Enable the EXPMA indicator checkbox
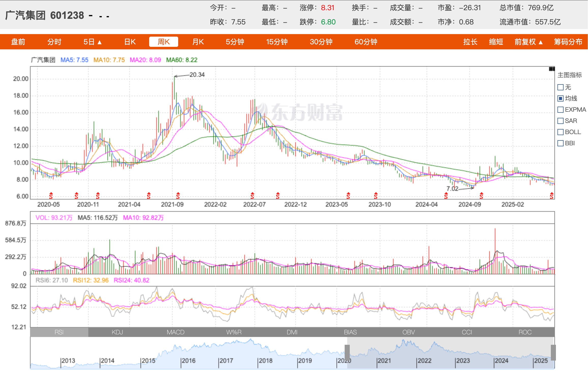Screen dimensions: 588x372 560,110
